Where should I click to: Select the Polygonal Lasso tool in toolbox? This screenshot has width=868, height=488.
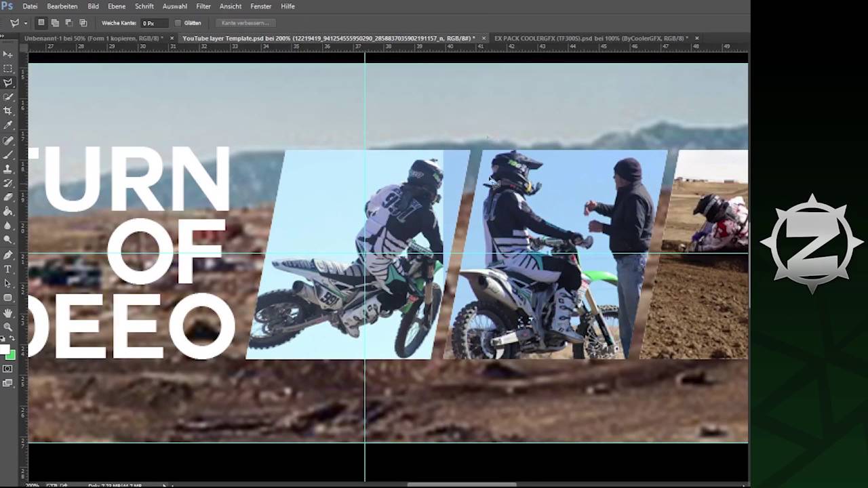point(7,83)
